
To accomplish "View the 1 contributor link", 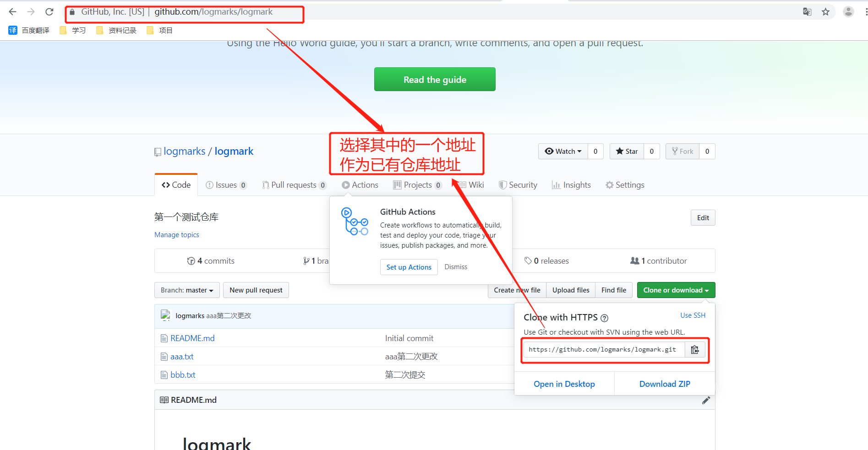I will [x=659, y=261].
